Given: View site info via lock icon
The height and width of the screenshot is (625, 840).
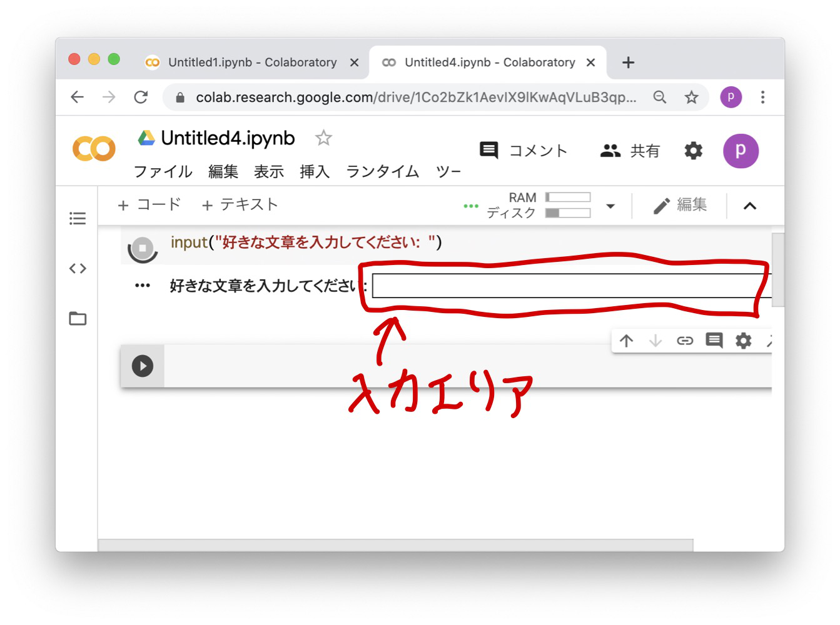Looking at the screenshot, I should pyautogui.click(x=180, y=97).
